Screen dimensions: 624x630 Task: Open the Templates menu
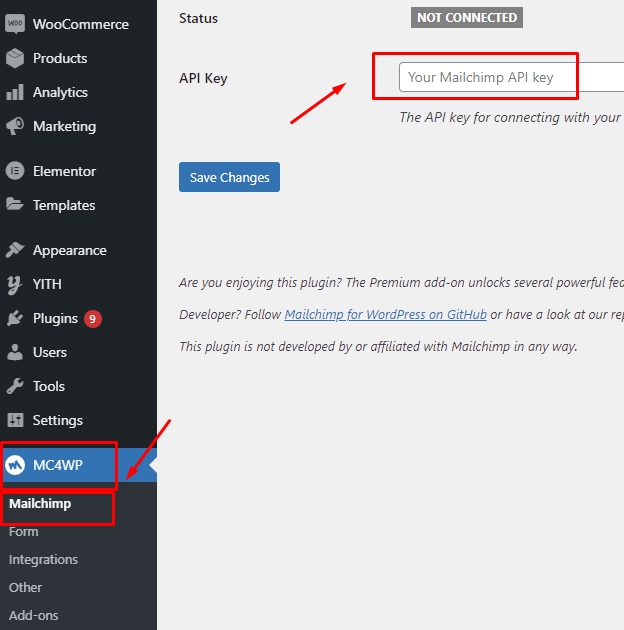tap(78, 205)
